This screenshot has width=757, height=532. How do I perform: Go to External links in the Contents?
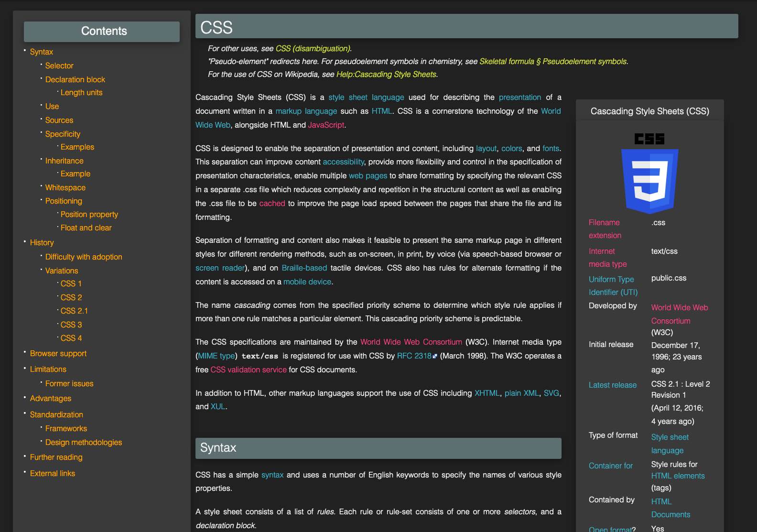tap(53, 473)
